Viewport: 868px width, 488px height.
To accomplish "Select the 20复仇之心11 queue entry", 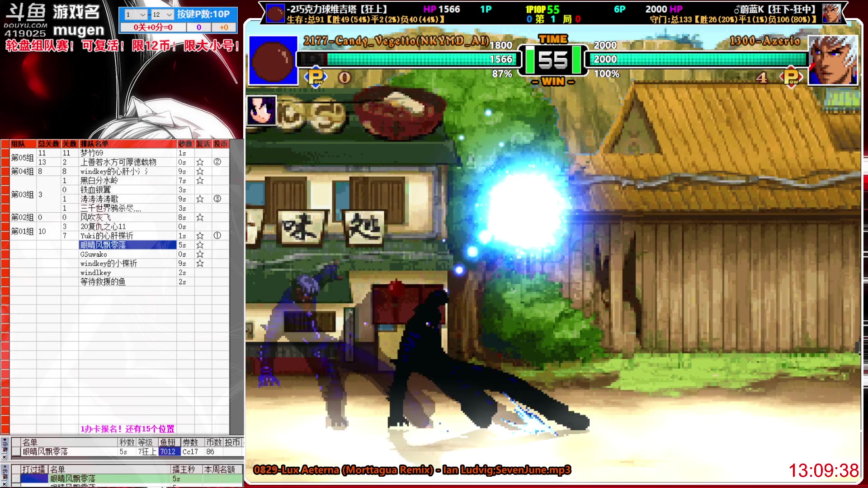I will point(127,227).
